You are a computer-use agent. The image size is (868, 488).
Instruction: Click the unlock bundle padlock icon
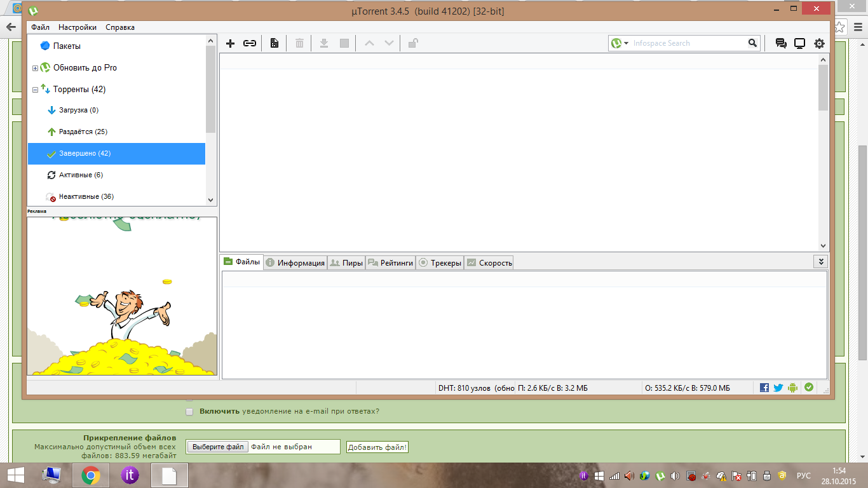pyautogui.click(x=413, y=43)
